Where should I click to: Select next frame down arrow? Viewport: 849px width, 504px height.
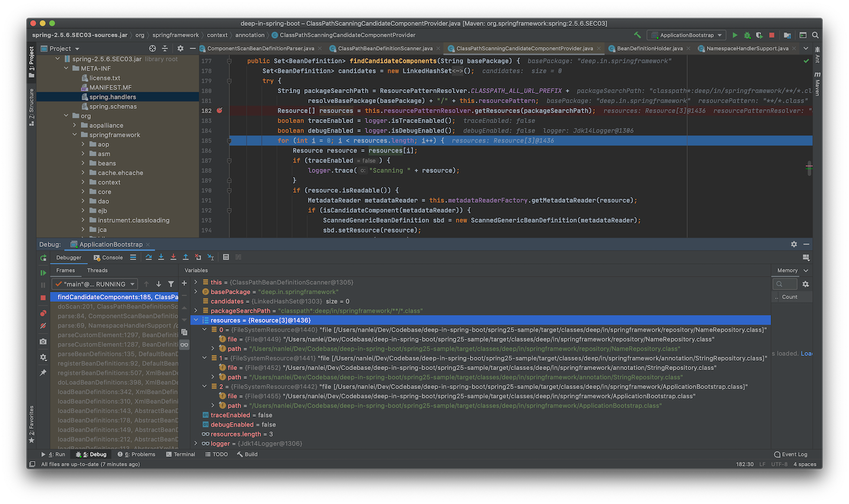click(159, 284)
